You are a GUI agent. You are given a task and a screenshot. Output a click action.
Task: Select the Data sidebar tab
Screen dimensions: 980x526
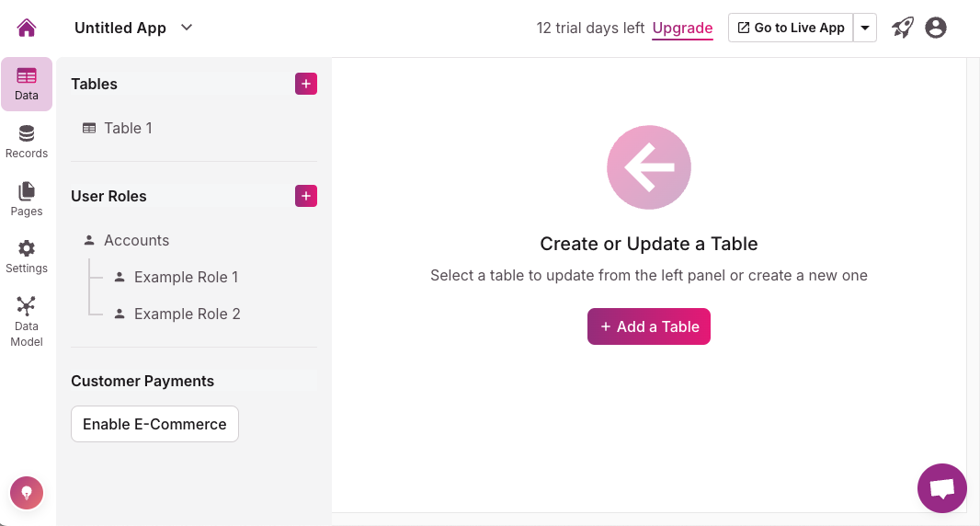click(x=27, y=84)
